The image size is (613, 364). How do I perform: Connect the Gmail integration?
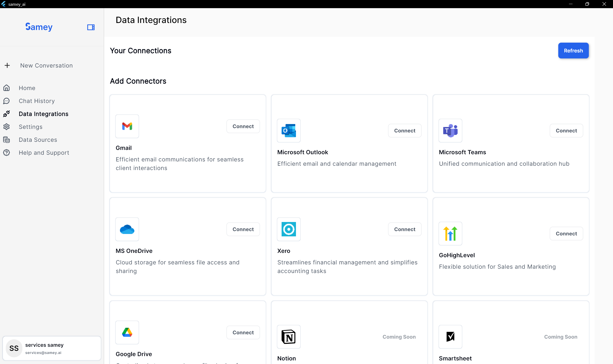click(243, 126)
